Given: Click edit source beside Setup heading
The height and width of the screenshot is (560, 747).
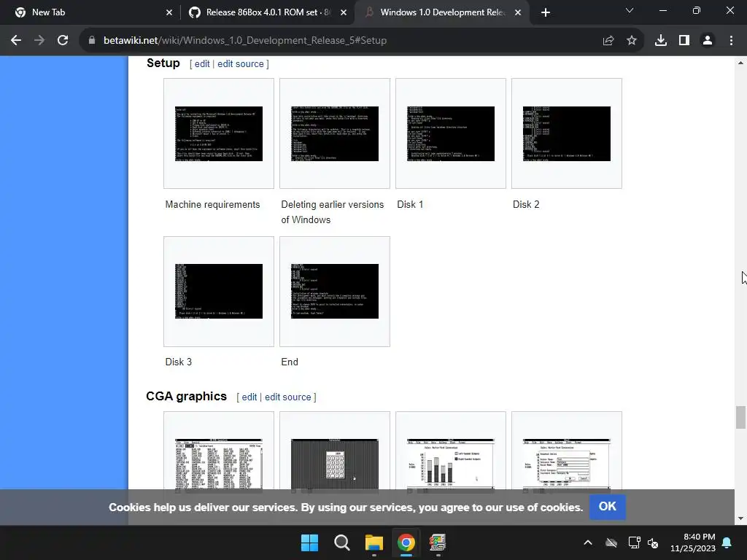Looking at the screenshot, I should pos(241,64).
